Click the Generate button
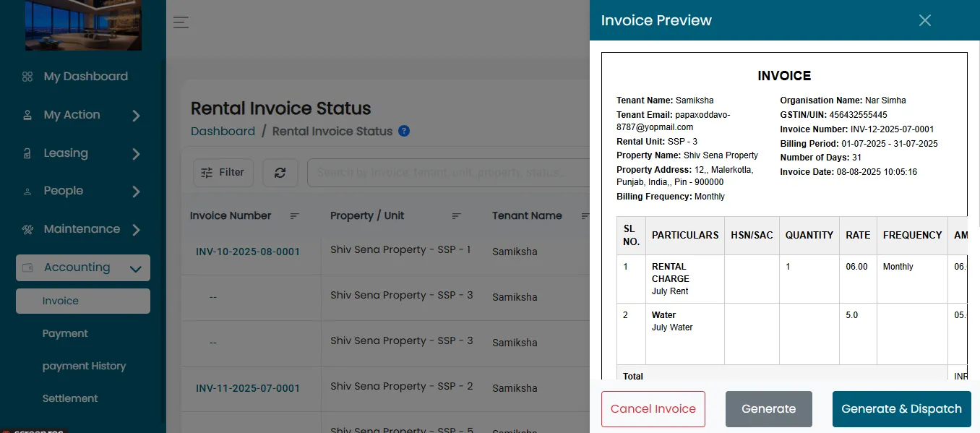The height and width of the screenshot is (433, 980). pos(769,409)
